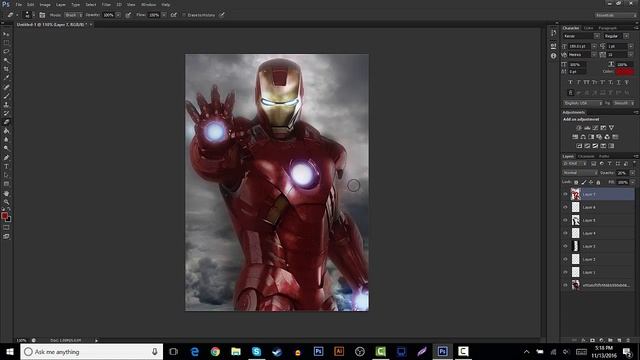This screenshot has height=360, width=640.
Task: Select the Healing Brush tool
Action: (6, 87)
